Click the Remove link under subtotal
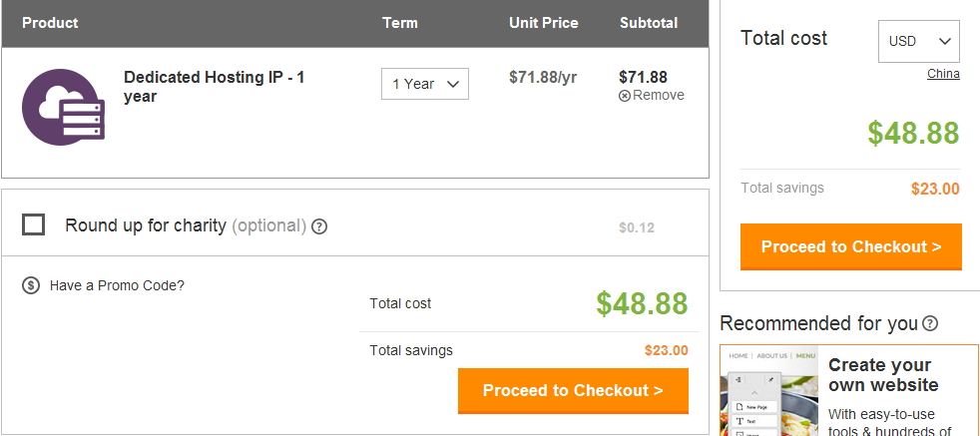The width and height of the screenshot is (980, 436). [x=658, y=96]
